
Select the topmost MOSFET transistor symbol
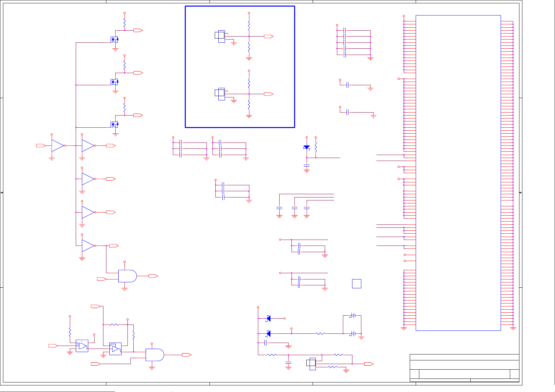pos(115,39)
